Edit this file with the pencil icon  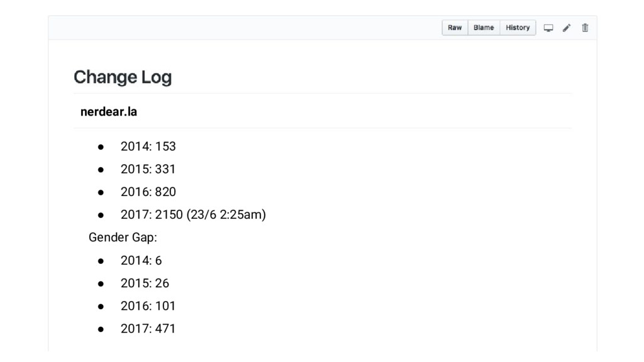tap(567, 28)
